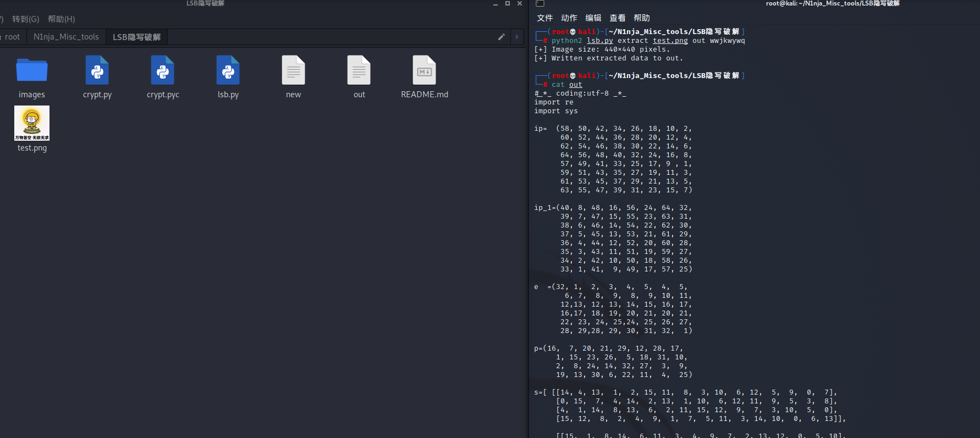Click the 'images' folder label

(x=32, y=95)
